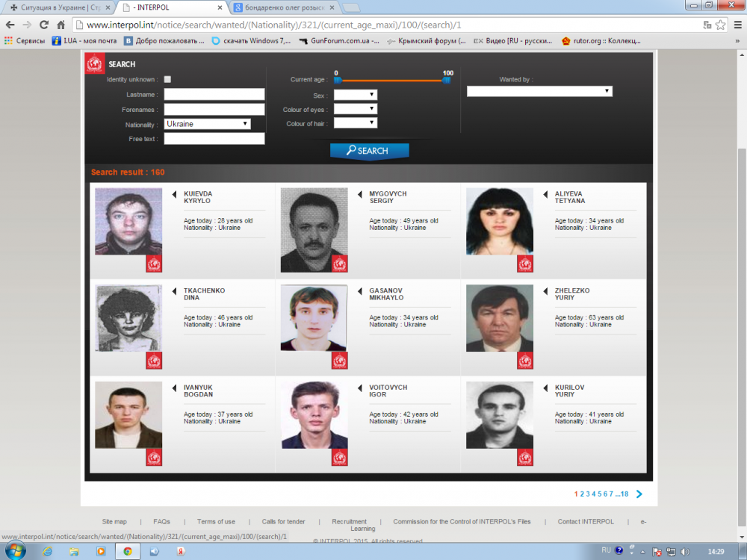The image size is (747, 560).
Task: Click the arrow beside the KUIEVDA KYRYLO name
Action: (x=174, y=194)
